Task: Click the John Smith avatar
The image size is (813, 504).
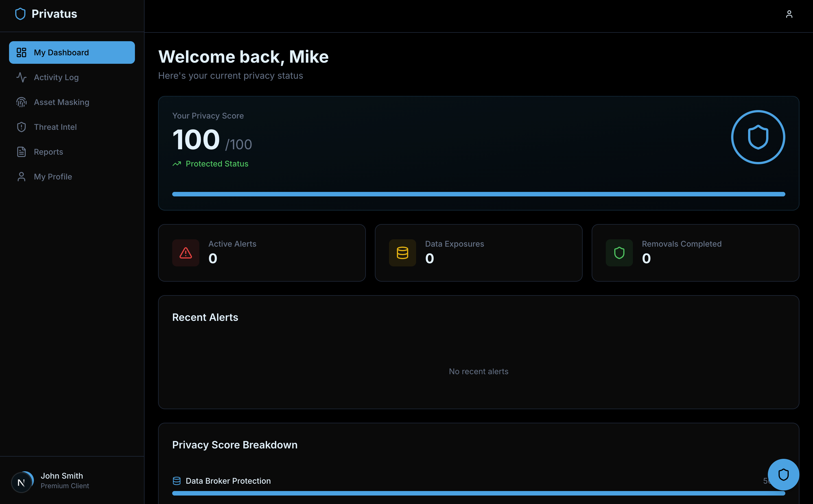Action: tap(21, 482)
